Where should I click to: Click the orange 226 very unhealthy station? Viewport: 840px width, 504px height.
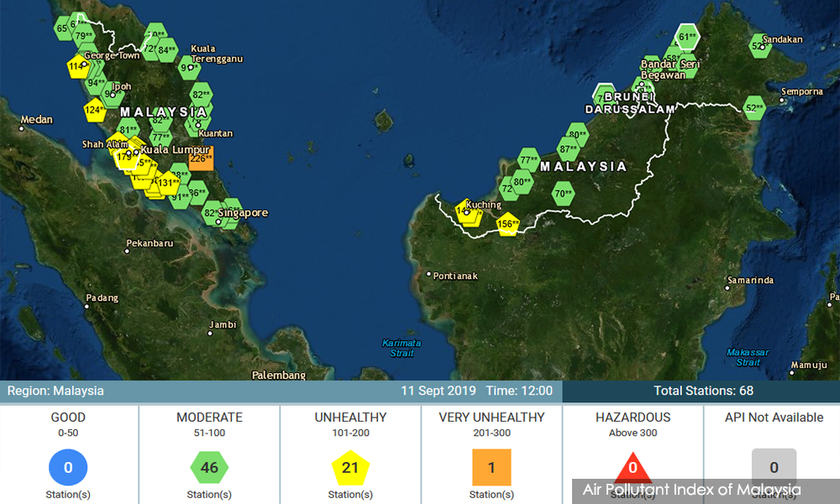(x=201, y=159)
